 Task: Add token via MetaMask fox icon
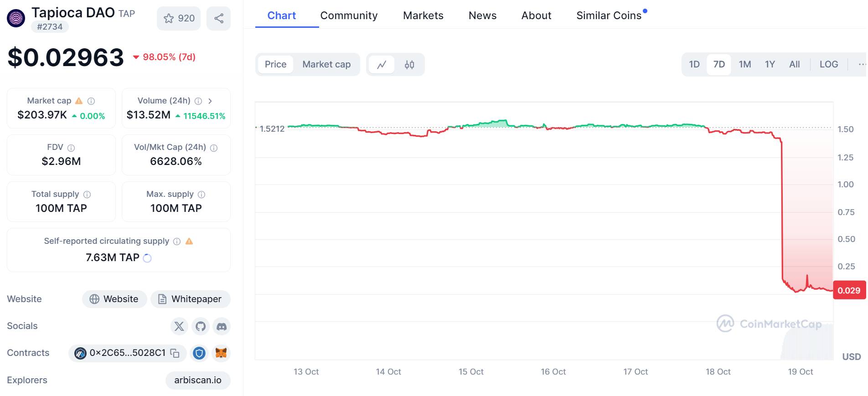(221, 353)
